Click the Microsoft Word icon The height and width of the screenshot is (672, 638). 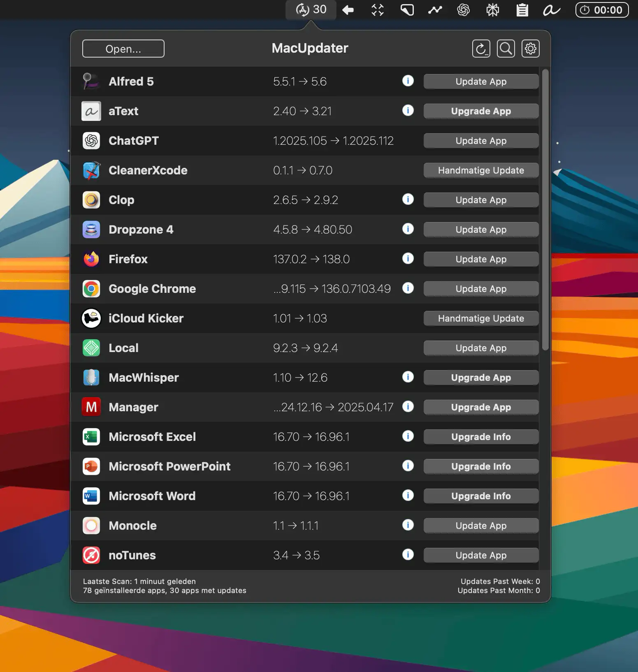click(x=91, y=496)
